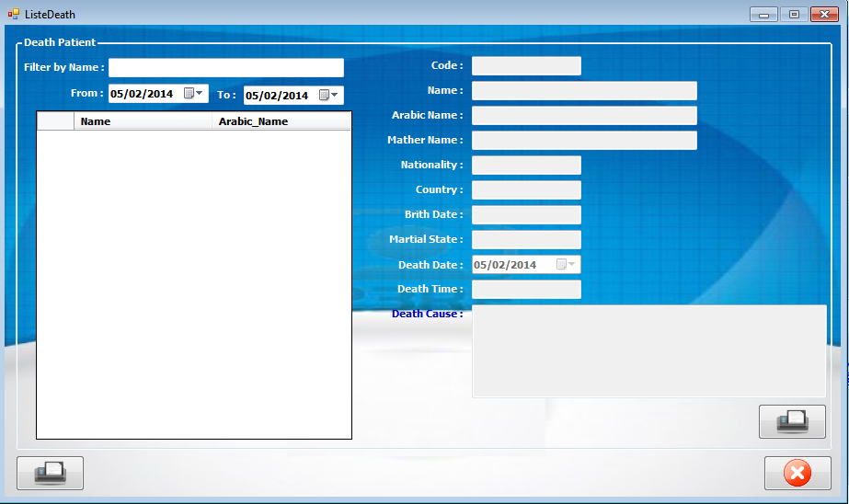The height and width of the screenshot is (504, 849).
Task: Sort list by the Name column header
Action: click(x=143, y=121)
